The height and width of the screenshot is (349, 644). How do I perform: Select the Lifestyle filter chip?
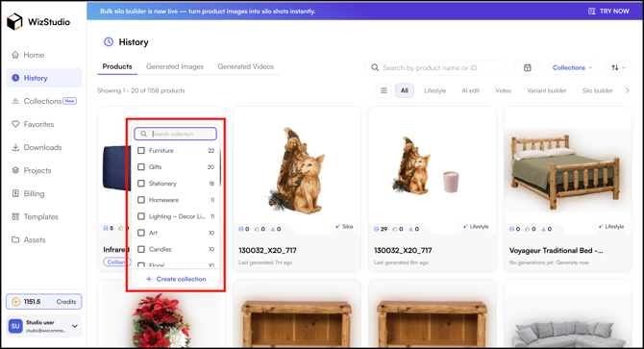pos(435,90)
